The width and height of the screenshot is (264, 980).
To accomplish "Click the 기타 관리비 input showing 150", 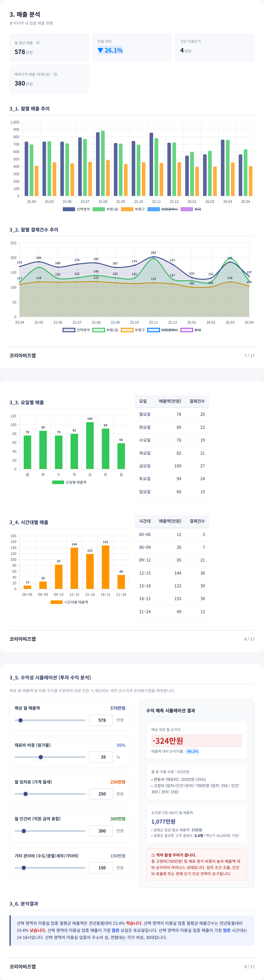I will 101,868.
